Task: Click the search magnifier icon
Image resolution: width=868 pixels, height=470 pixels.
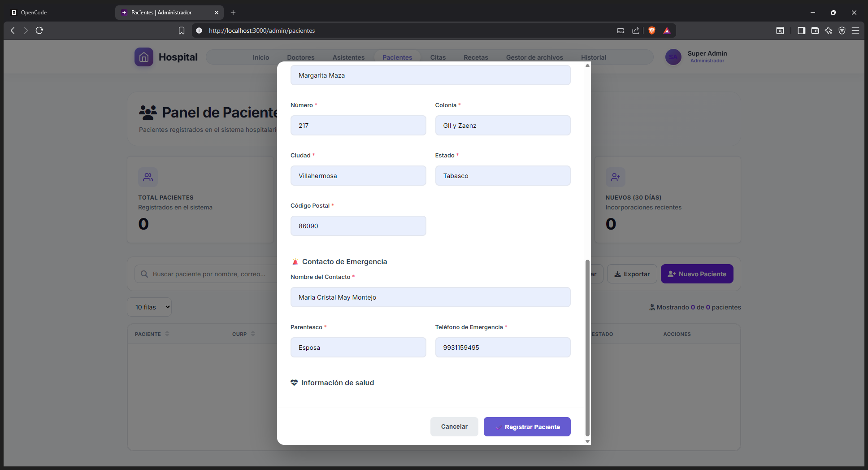Action: [x=144, y=274]
